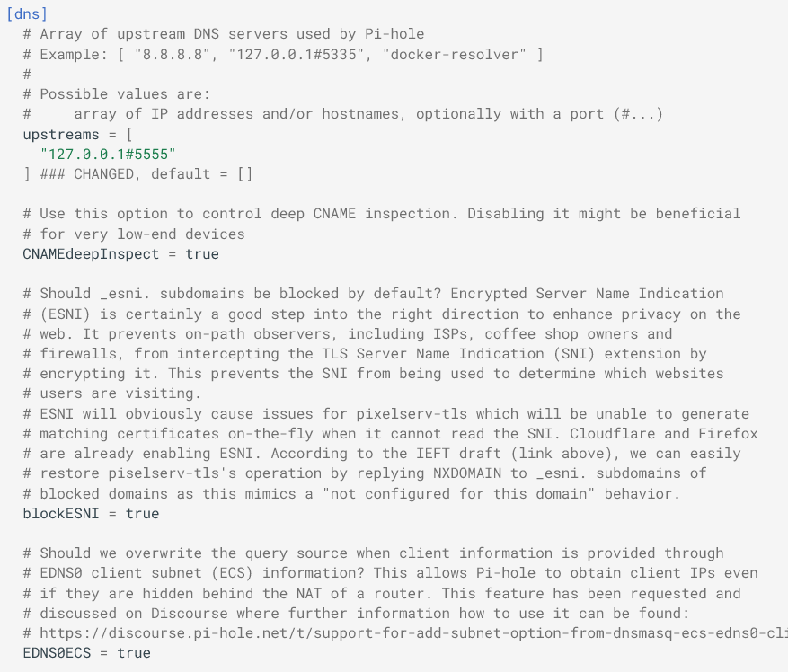This screenshot has height=672, width=788.
Task: Click the comment about deep CNAME inspection
Action: (382, 214)
